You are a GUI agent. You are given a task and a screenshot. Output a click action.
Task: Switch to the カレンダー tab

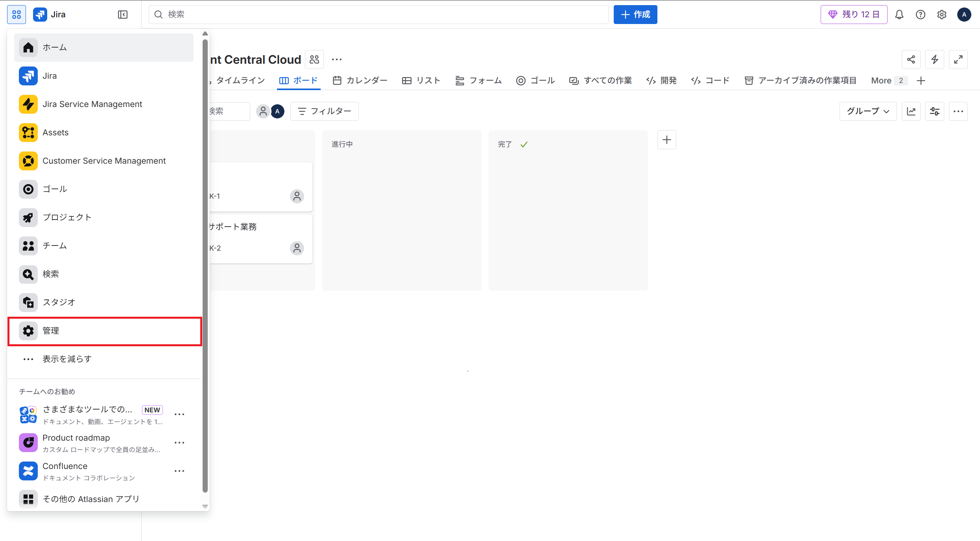(x=360, y=81)
